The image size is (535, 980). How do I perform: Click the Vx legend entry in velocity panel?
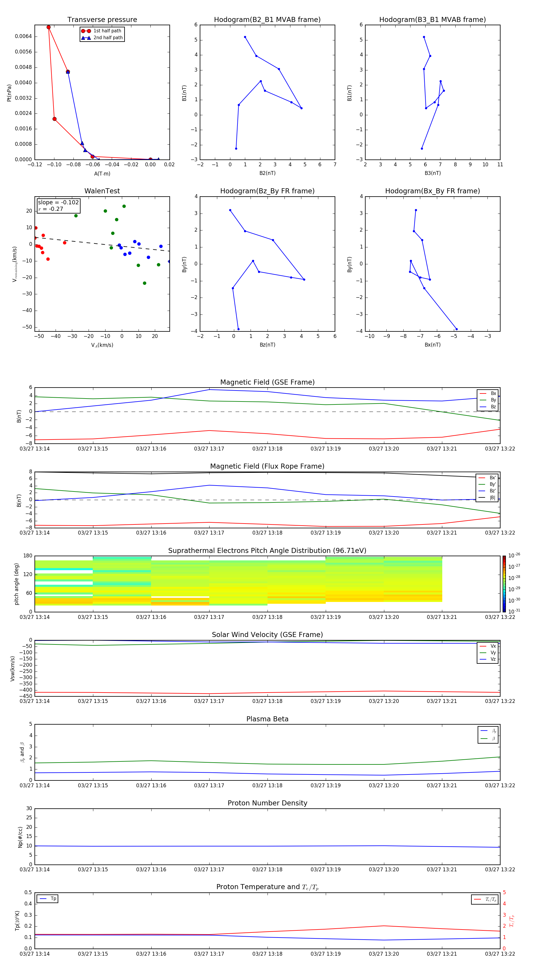(x=488, y=646)
